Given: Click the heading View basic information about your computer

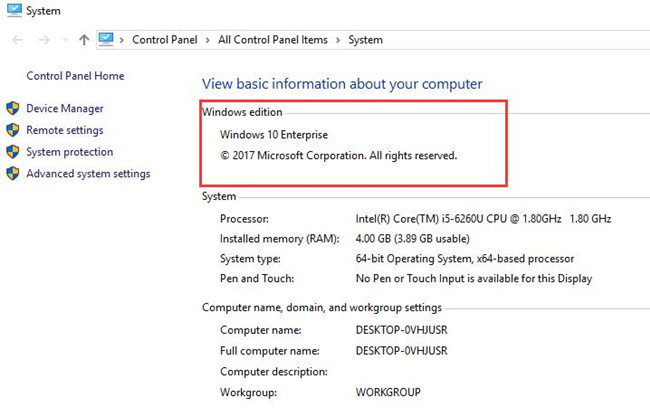Looking at the screenshot, I should pyautogui.click(x=342, y=84).
